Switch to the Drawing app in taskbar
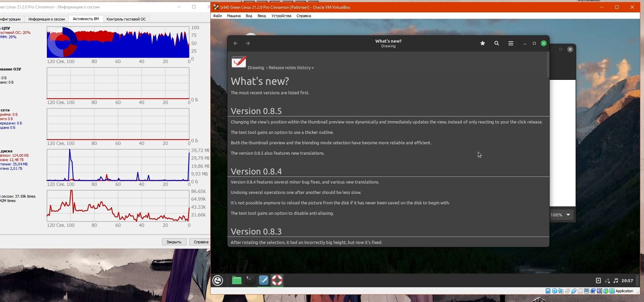Screen dimensions: 644x302 (264, 281)
